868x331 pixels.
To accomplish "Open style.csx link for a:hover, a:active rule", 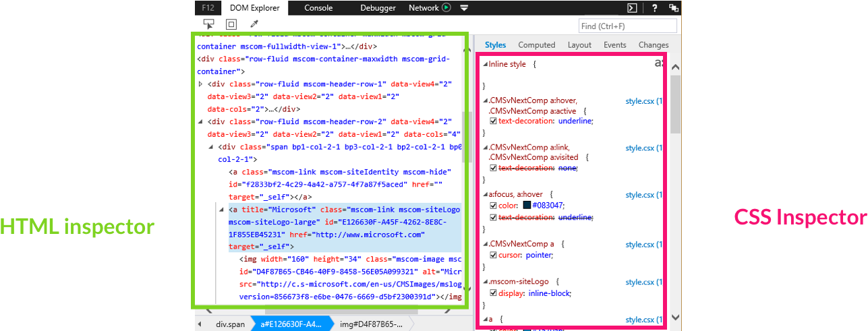I will coord(644,101).
